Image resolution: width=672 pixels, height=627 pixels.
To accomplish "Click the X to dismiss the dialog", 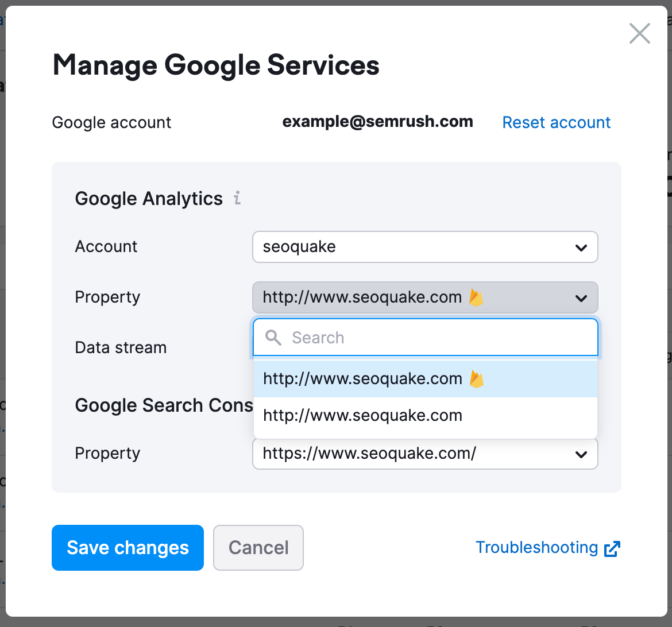I will pos(639,33).
